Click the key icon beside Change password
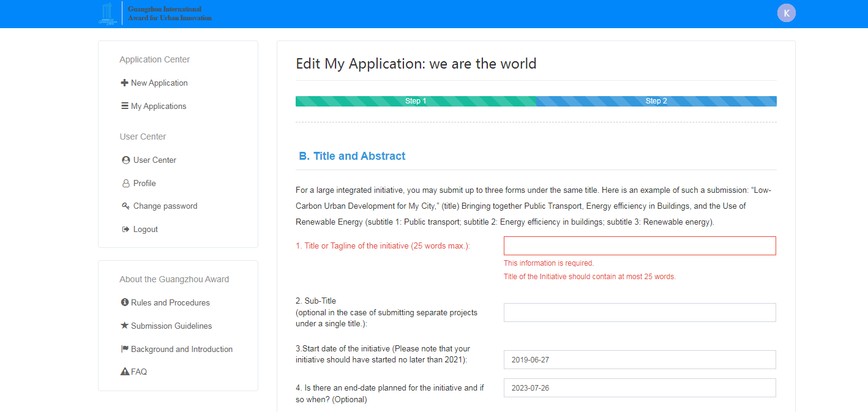Image resolution: width=868 pixels, height=412 pixels. pyautogui.click(x=125, y=206)
